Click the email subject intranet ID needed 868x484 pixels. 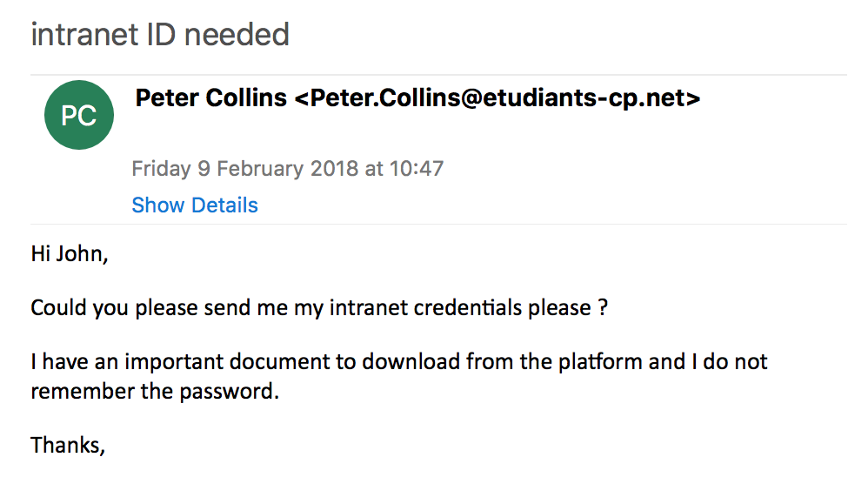[x=160, y=35]
